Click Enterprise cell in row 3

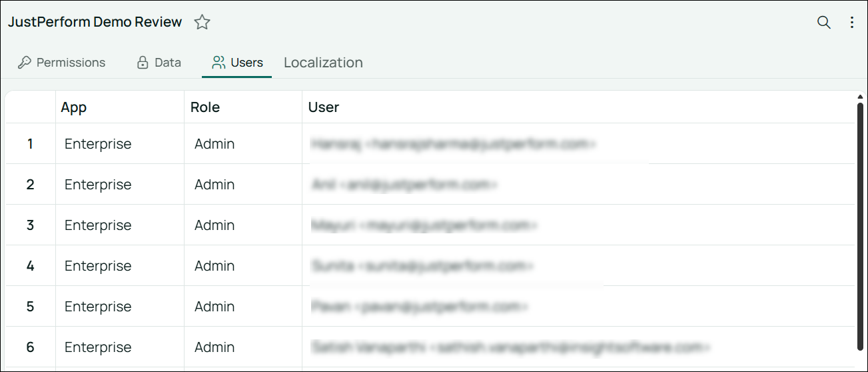(x=120, y=225)
